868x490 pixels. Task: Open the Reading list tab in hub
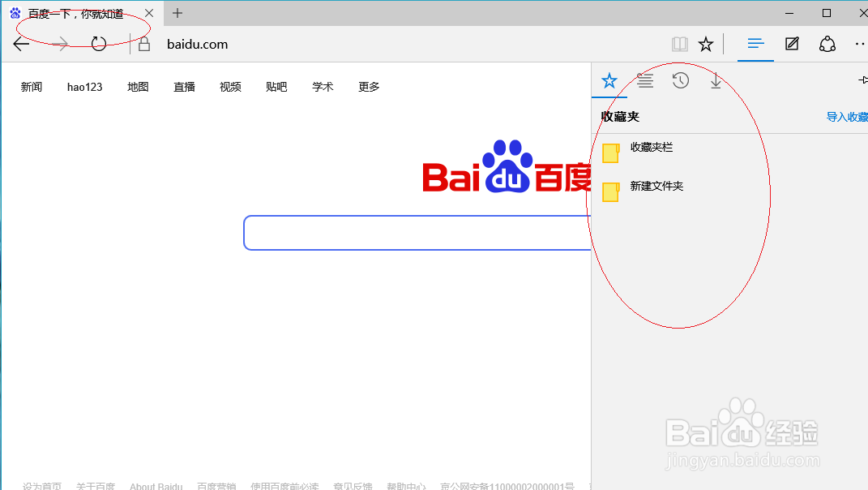[x=645, y=81]
